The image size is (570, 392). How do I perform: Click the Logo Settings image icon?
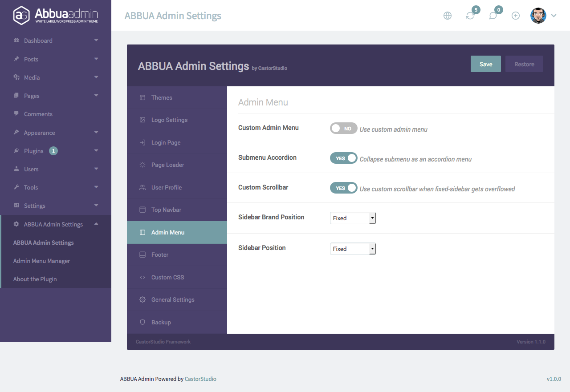tap(142, 120)
